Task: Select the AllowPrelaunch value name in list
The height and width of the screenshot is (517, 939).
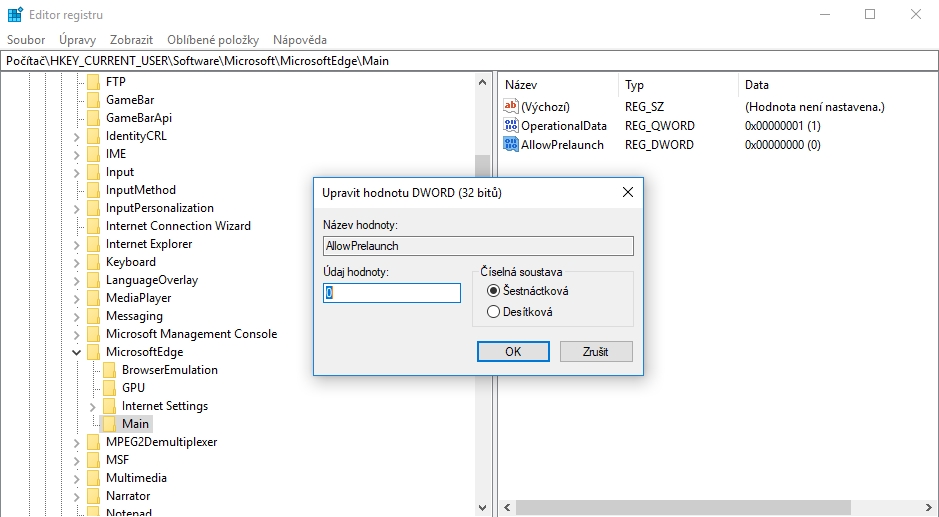Action: 562,144
